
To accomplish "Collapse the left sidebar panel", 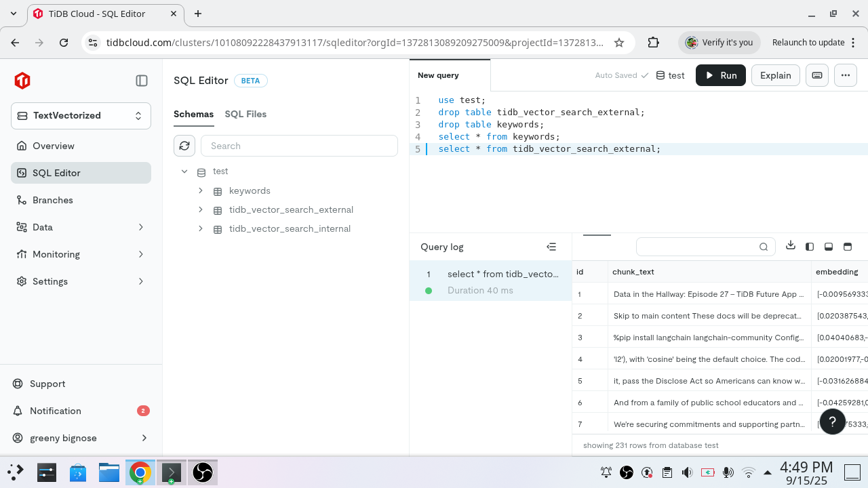I will coord(142,81).
